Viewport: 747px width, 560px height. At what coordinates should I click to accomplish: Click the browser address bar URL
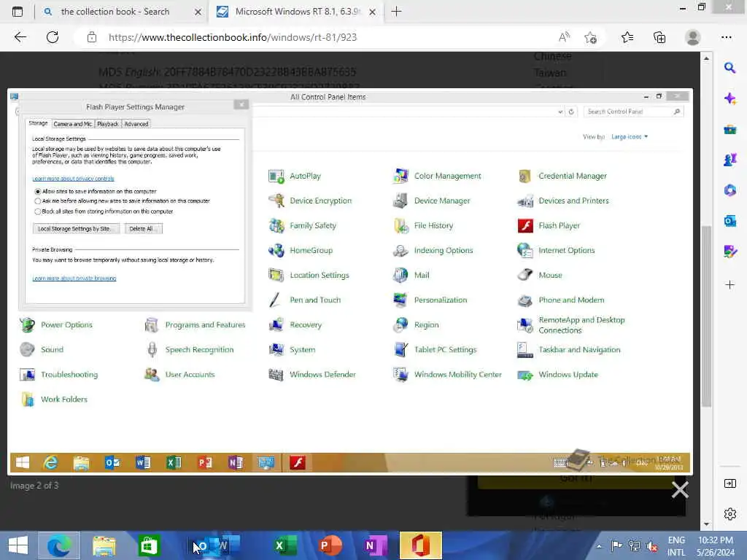(233, 38)
